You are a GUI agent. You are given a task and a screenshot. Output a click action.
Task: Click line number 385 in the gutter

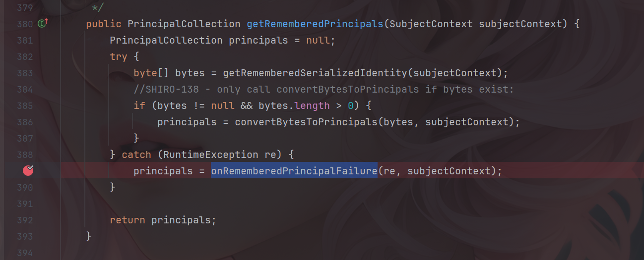click(x=24, y=105)
